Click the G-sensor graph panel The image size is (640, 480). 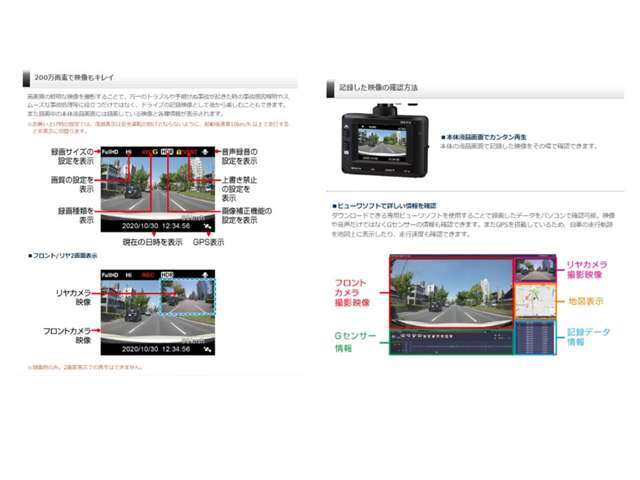pyautogui.click(x=450, y=342)
